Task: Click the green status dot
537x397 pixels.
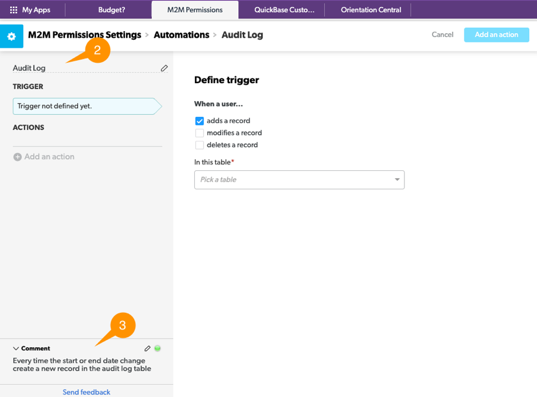Action: (158, 348)
